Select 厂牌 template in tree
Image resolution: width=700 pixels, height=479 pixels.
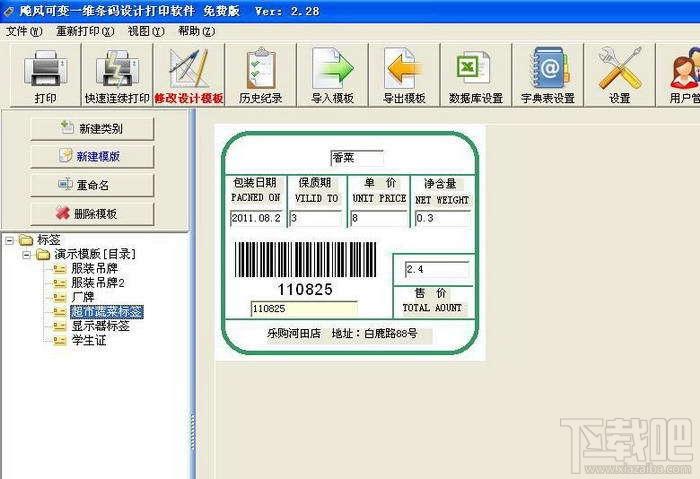click(x=83, y=297)
